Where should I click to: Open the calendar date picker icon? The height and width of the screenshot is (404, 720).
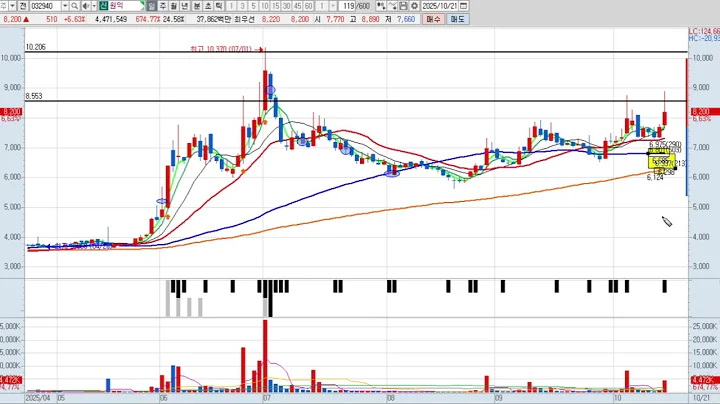464,6
